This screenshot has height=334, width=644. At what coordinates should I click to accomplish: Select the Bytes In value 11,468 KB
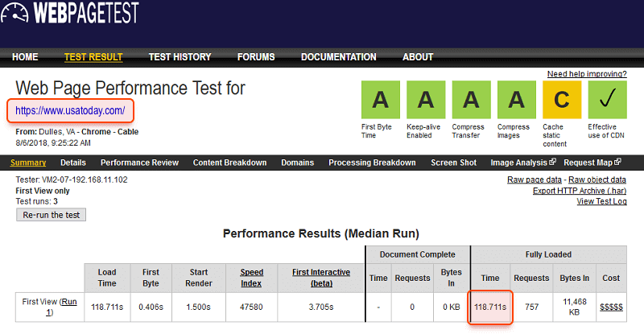[575, 307]
